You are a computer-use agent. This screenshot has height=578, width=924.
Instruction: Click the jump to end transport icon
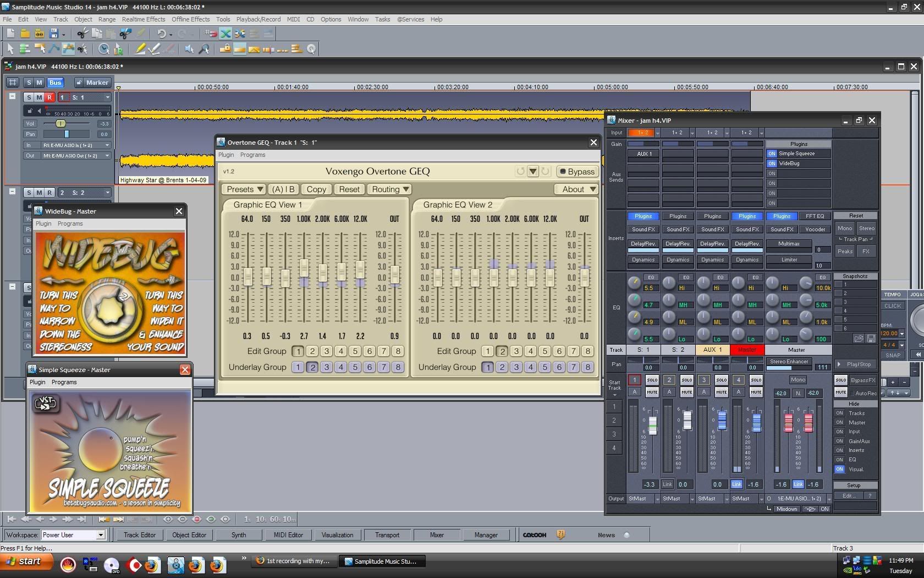(81, 519)
